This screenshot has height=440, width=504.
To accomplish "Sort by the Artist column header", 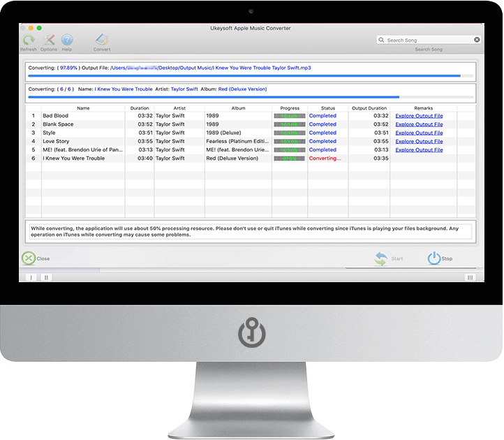I will [179, 108].
